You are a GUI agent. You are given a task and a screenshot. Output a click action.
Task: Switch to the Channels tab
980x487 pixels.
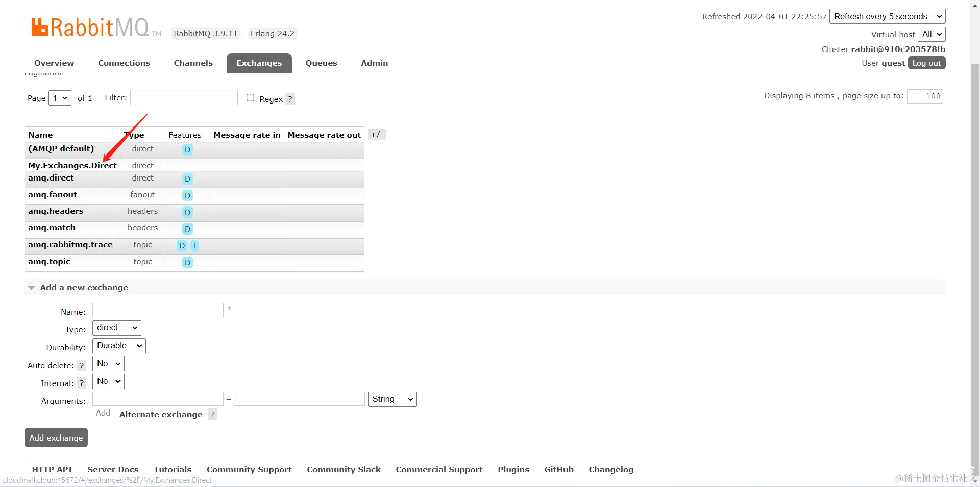193,63
